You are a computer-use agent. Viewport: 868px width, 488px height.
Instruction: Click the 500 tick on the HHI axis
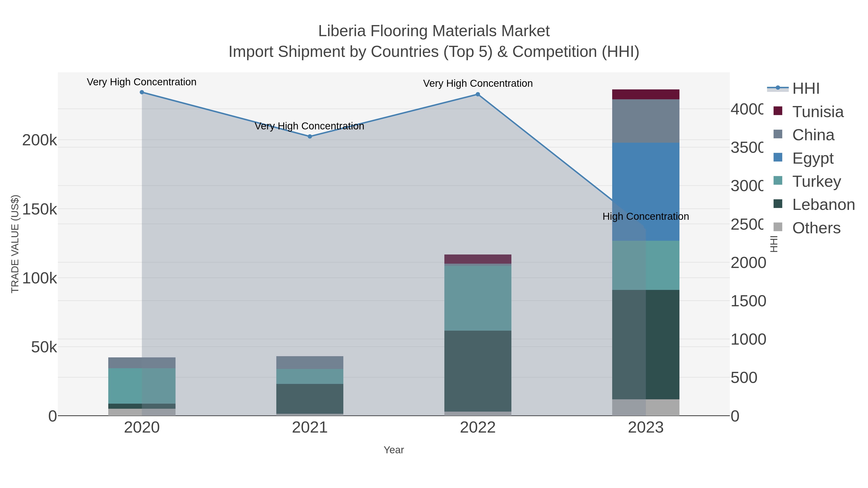click(744, 378)
